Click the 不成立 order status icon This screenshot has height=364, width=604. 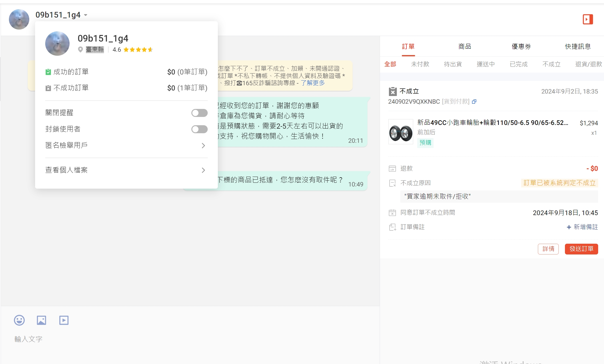click(x=393, y=91)
